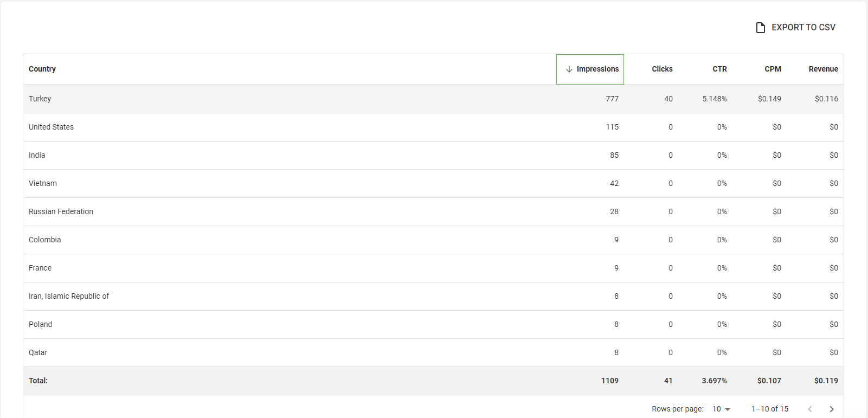Image resolution: width=868 pixels, height=418 pixels.
Task: Sort table by Clicks column header
Action: 662,69
